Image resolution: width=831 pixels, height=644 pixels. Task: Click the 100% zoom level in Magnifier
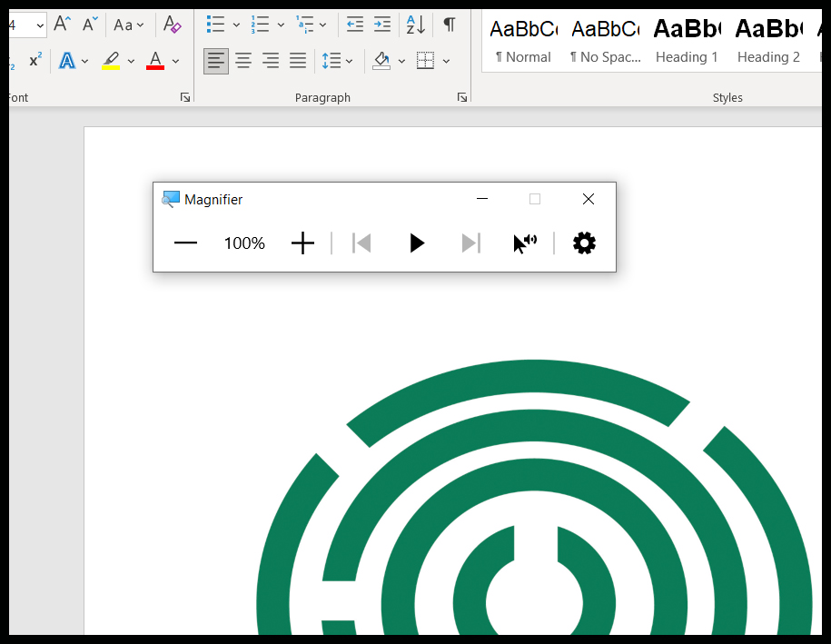click(x=244, y=243)
